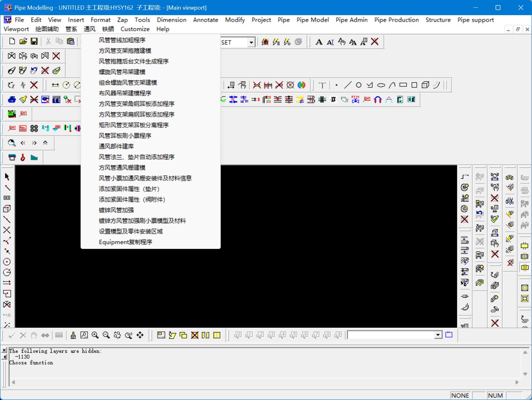Open the bottom toolbar empty dropdown list

[x=438, y=335]
